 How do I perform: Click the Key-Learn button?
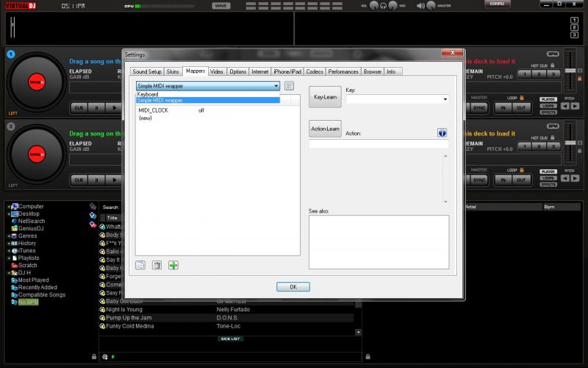(x=325, y=97)
